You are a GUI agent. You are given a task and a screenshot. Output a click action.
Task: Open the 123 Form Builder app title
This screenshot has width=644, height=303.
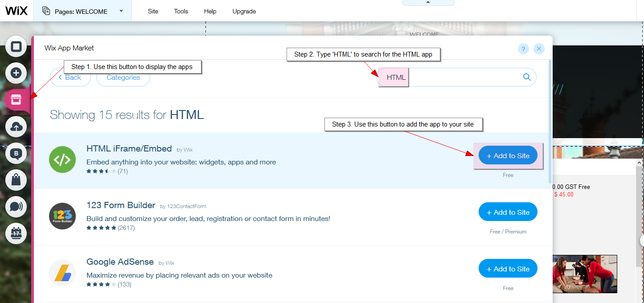click(x=121, y=205)
